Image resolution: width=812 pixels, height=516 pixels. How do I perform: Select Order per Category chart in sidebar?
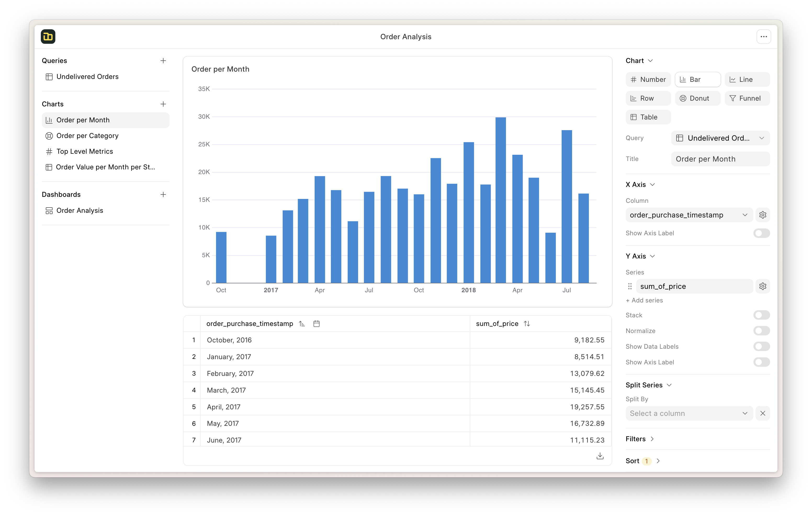(x=87, y=136)
